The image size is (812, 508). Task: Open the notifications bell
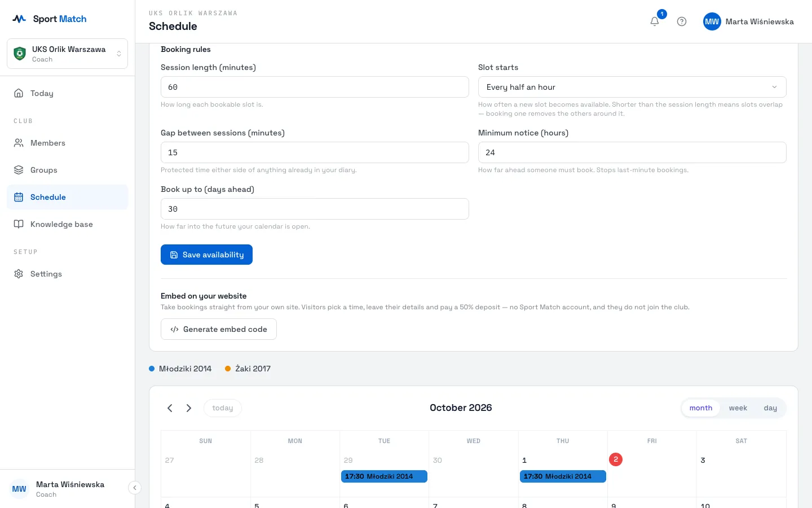point(655,21)
